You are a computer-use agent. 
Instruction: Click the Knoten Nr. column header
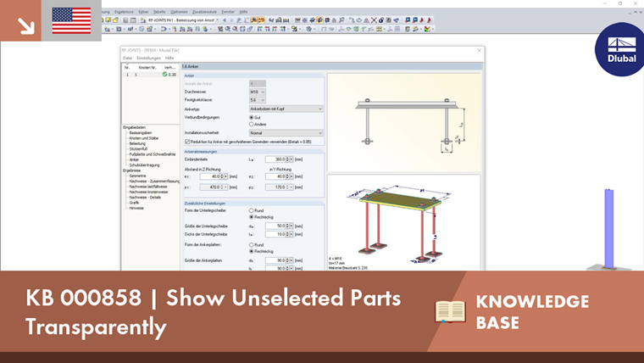(147, 67)
